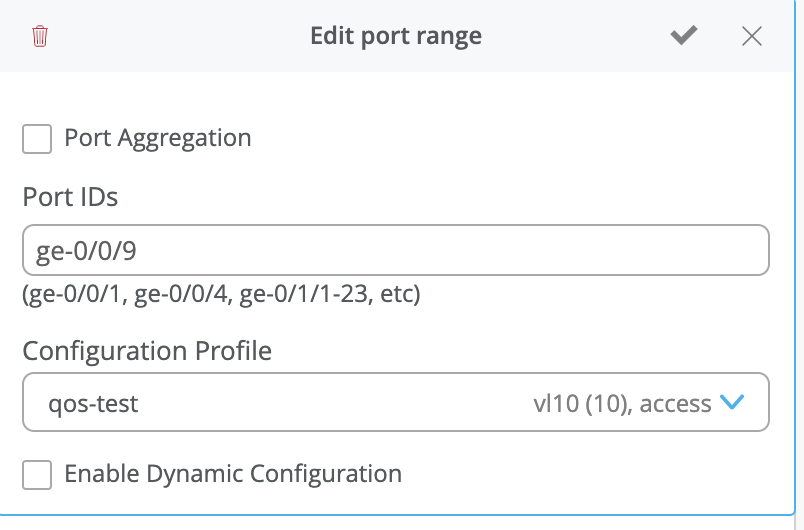The height and width of the screenshot is (530, 804).
Task: Click the Edit port range title
Action: tap(396, 37)
